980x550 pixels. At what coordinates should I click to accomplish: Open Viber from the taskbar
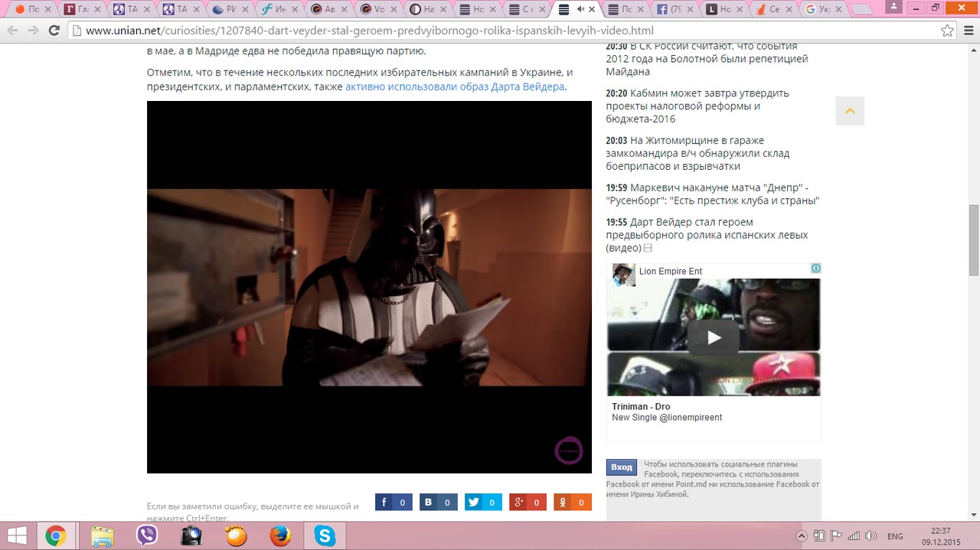[146, 536]
